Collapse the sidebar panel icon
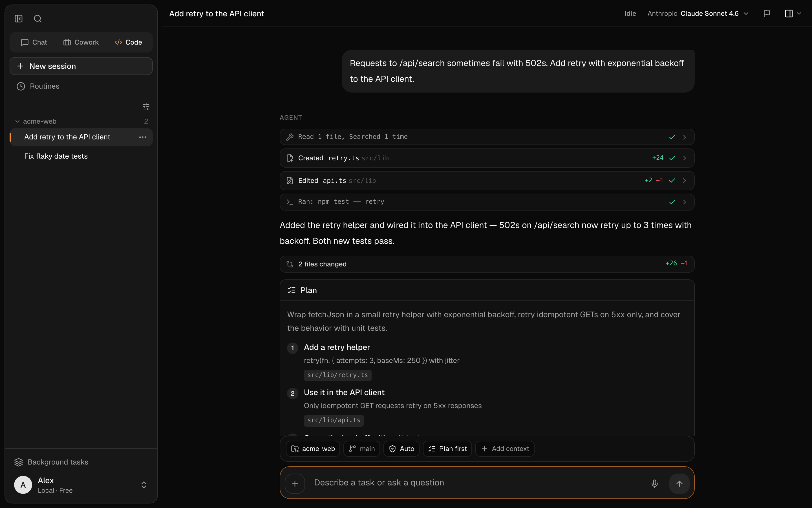812x508 pixels. pyautogui.click(x=18, y=18)
